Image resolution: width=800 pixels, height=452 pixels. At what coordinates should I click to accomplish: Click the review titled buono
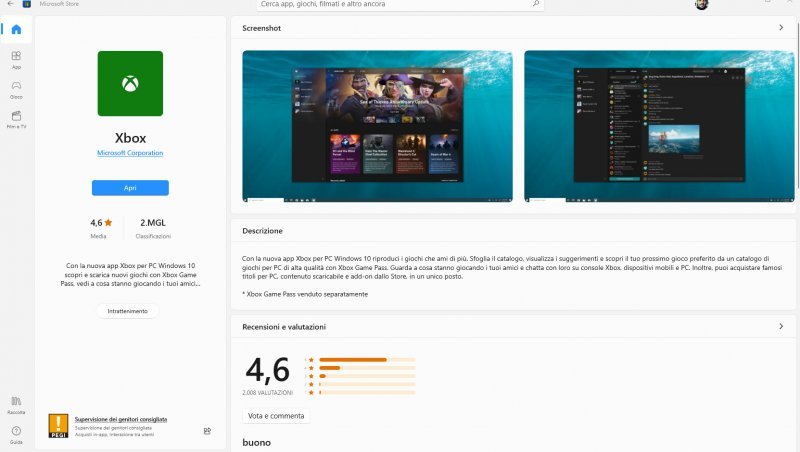tap(257, 442)
